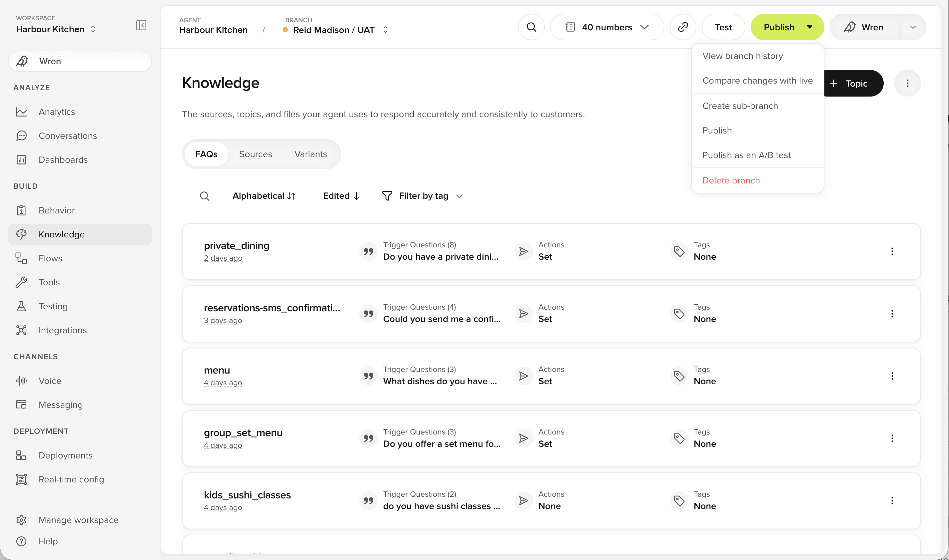Switch to Variants tab
Image resolution: width=949 pixels, height=560 pixels.
(311, 154)
